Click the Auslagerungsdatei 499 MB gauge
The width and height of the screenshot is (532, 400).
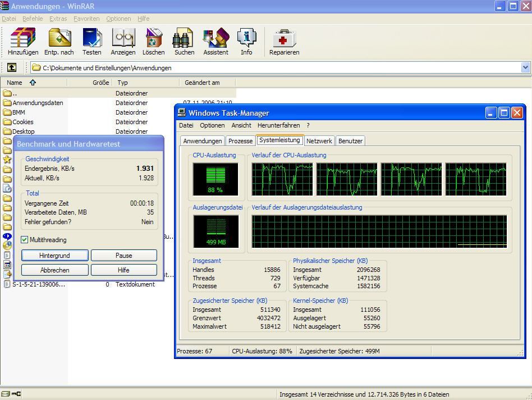(x=216, y=231)
